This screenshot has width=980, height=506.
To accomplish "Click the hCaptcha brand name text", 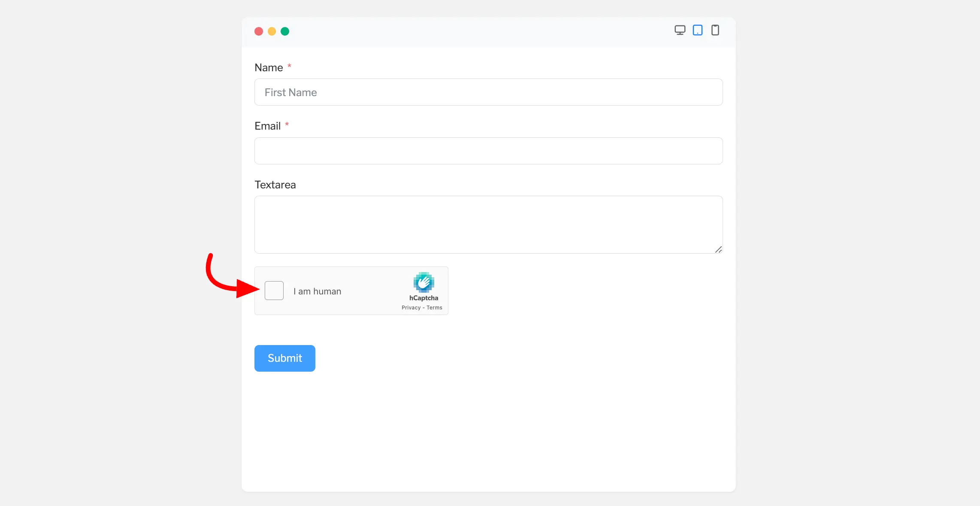I will coord(424,298).
